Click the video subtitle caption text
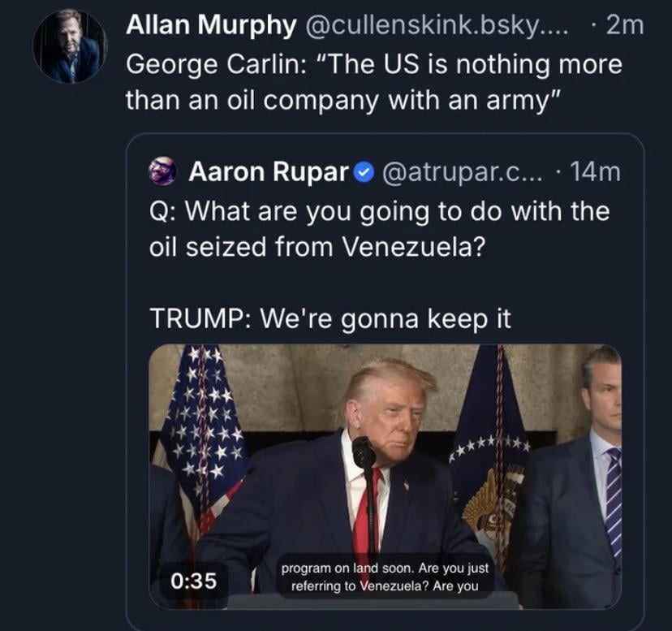Image resolution: width=672 pixels, height=631 pixels. click(385, 577)
